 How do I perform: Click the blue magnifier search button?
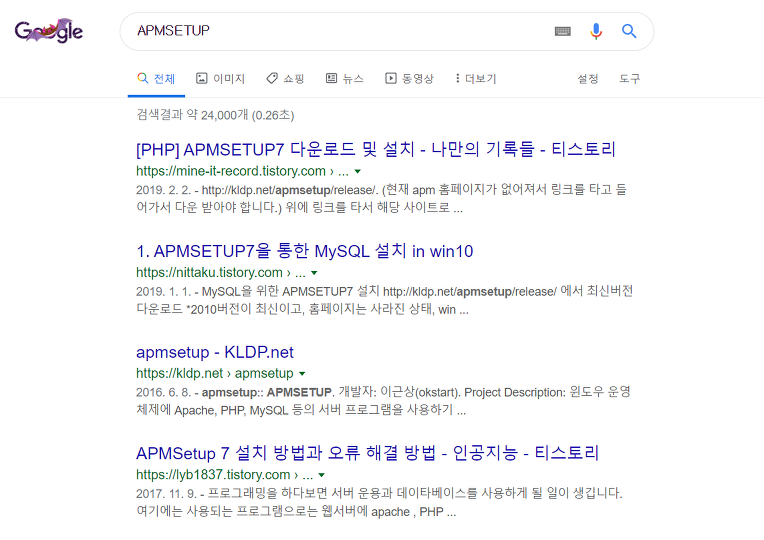(x=629, y=31)
